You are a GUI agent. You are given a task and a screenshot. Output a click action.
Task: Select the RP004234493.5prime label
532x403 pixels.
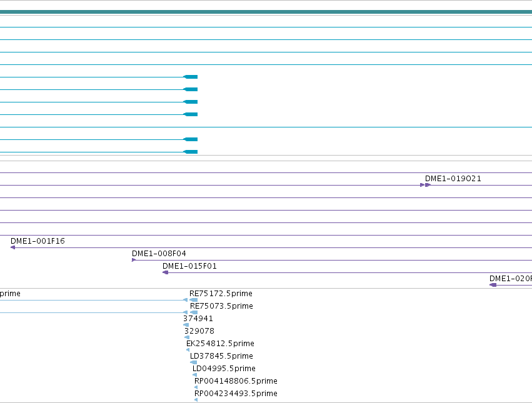click(236, 394)
